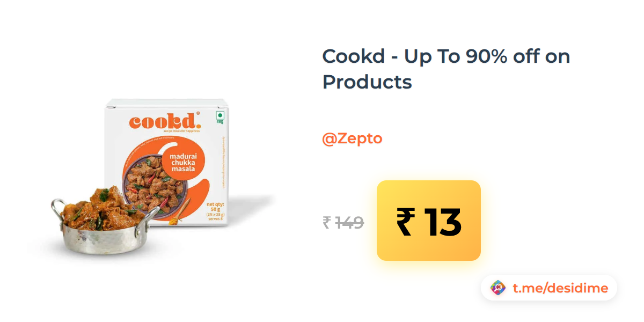Select the yellow ₹ 13 price badge
This screenshot has width=644, height=322.
429,221
